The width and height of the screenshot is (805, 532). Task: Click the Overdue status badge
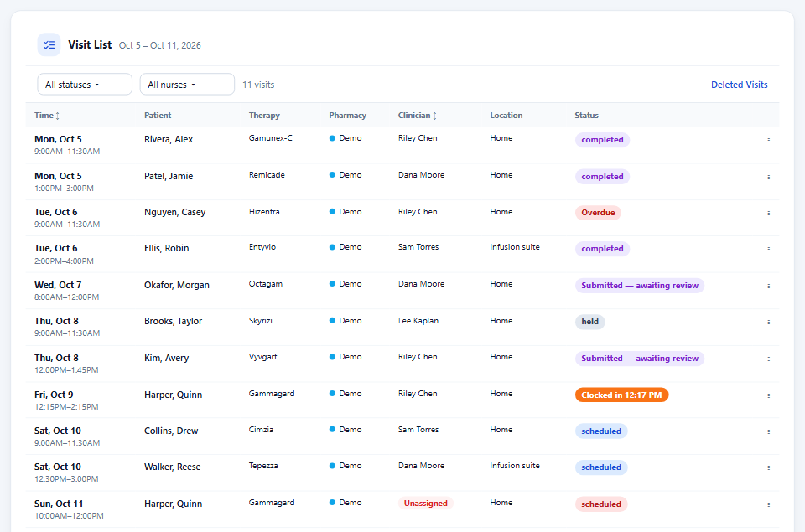tap(598, 213)
